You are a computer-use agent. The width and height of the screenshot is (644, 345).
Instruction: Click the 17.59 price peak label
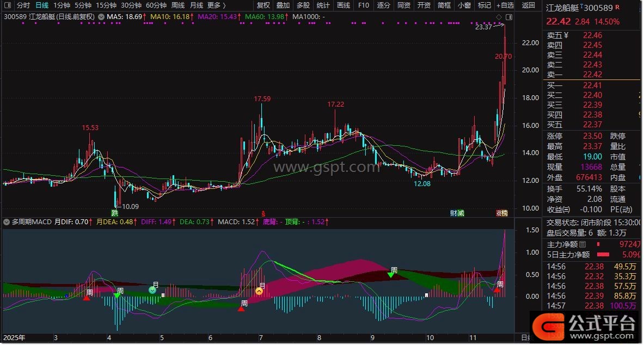pos(262,98)
